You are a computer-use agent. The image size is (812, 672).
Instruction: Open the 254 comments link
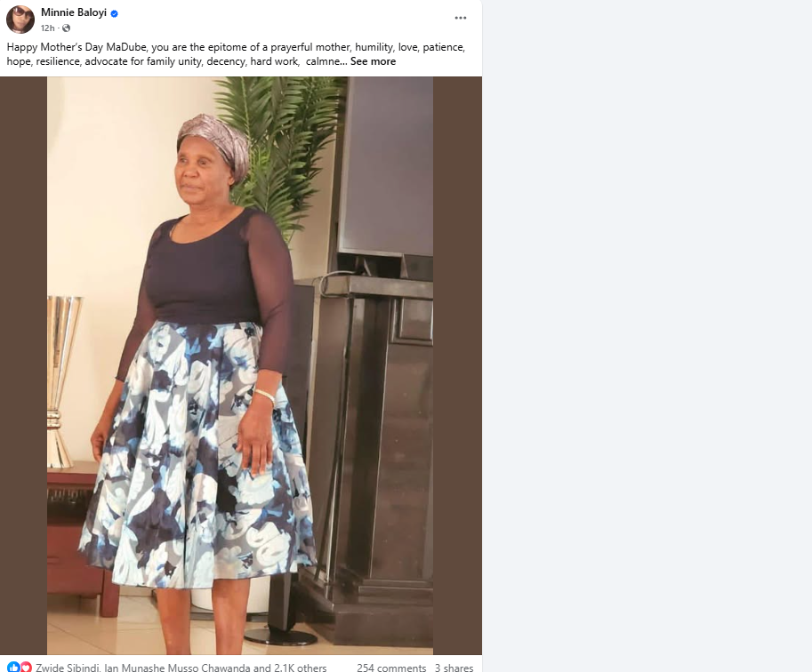(x=391, y=668)
